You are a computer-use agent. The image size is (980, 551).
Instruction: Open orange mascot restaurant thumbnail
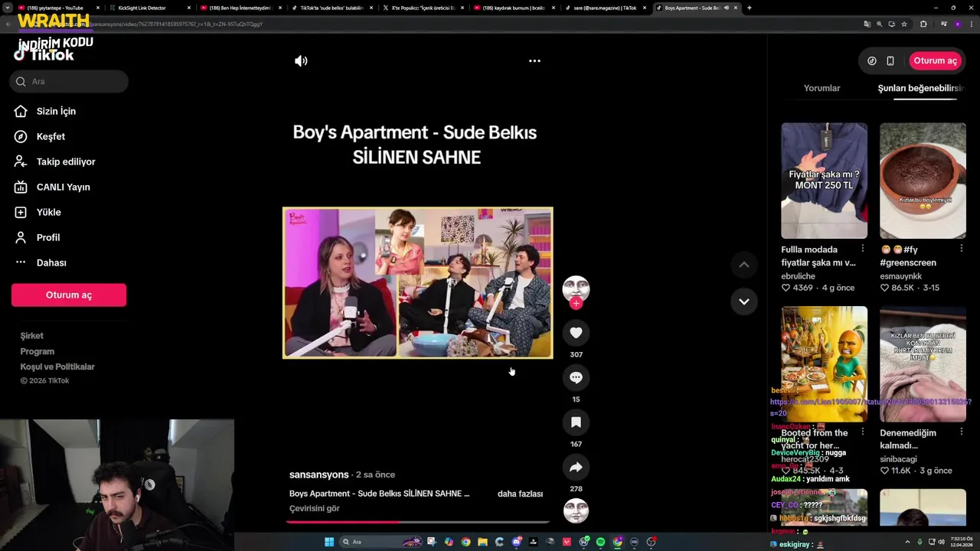pyautogui.click(x=824, y=364)
